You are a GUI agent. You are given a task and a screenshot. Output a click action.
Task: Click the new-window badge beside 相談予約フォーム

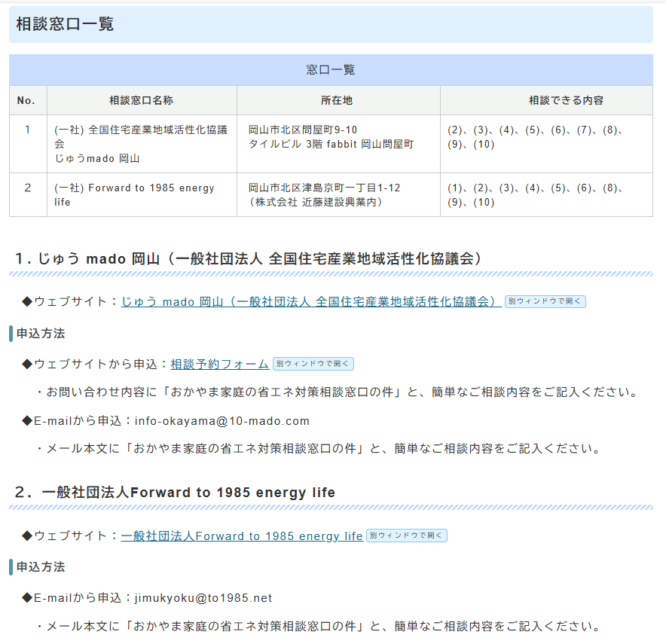point(313,364)
